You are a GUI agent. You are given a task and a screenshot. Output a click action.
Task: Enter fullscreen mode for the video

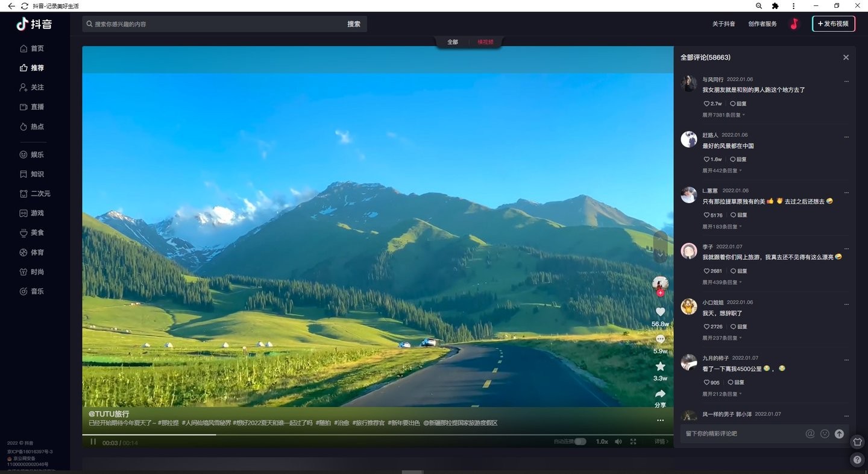coord(634,441)
